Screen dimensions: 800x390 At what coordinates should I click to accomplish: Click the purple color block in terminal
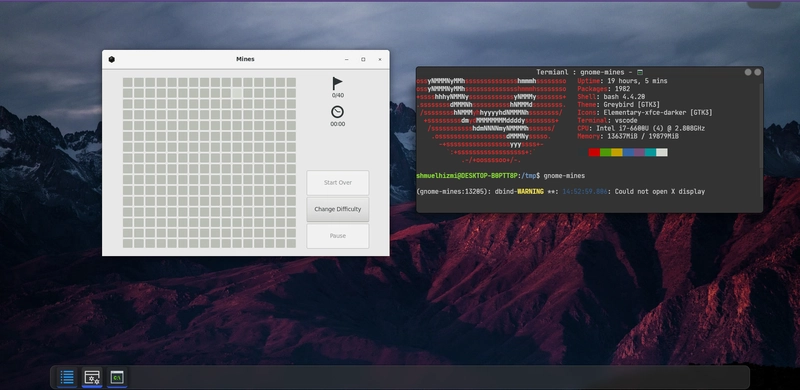click(639, 153)
